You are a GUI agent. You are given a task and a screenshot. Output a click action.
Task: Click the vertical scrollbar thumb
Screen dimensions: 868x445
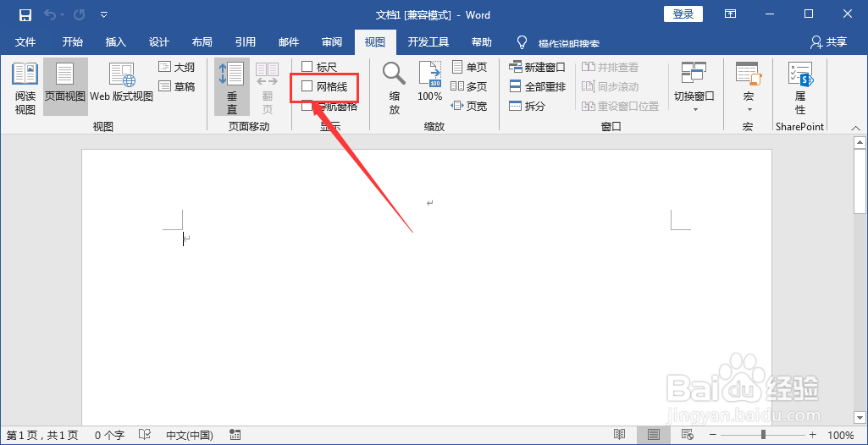click(860, 181)
